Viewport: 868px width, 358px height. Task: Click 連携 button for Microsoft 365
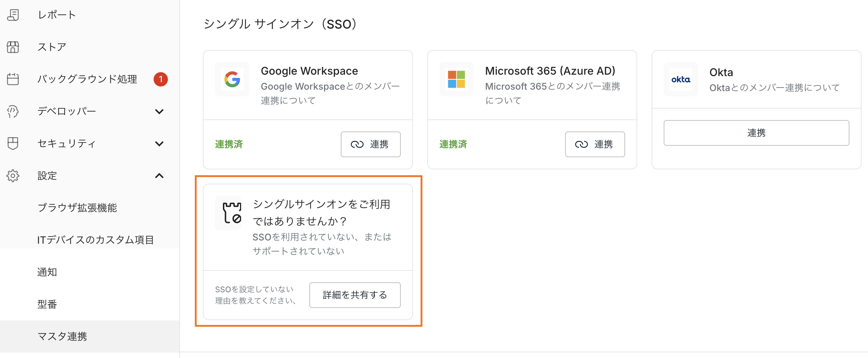(x=595, y=144)
